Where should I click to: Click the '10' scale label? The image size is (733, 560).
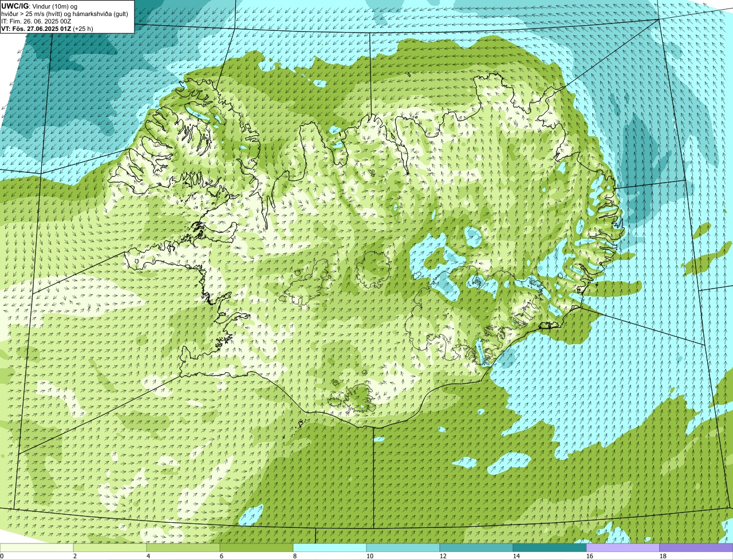click(370, 556)
